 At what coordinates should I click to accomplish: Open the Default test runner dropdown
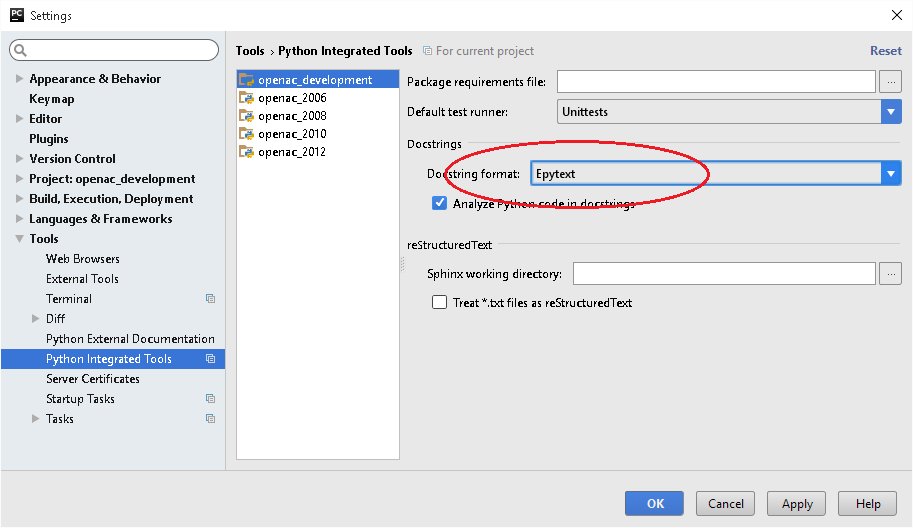(891, 112)
